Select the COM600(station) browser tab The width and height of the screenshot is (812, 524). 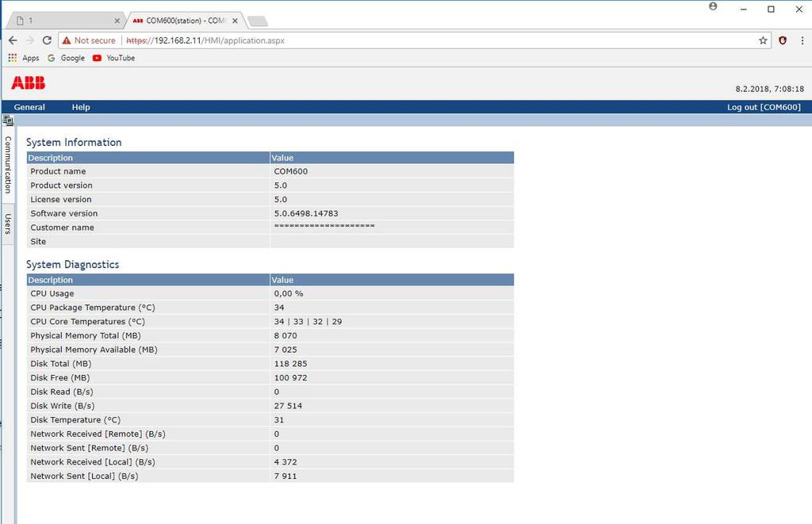(x=185, y=21)
